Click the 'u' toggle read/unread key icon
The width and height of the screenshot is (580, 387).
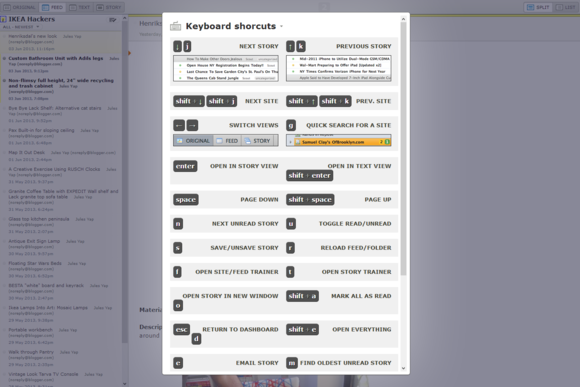291,224
